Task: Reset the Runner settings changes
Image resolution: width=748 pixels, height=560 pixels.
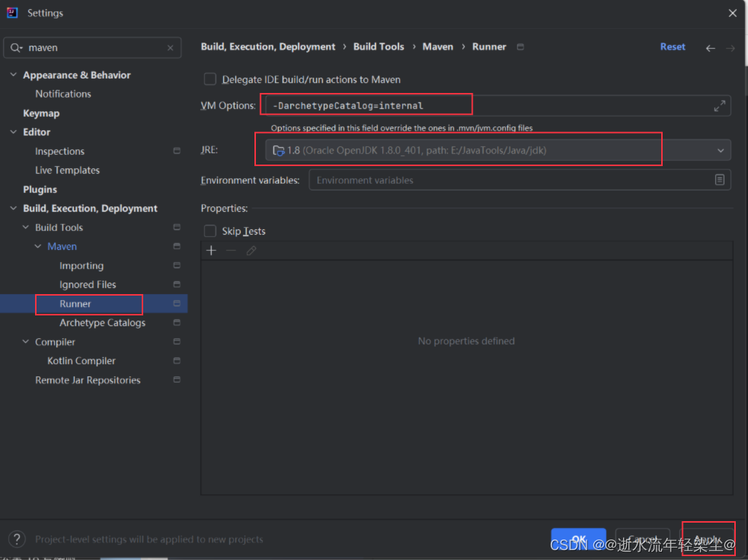Action: [x=673, y=46]
